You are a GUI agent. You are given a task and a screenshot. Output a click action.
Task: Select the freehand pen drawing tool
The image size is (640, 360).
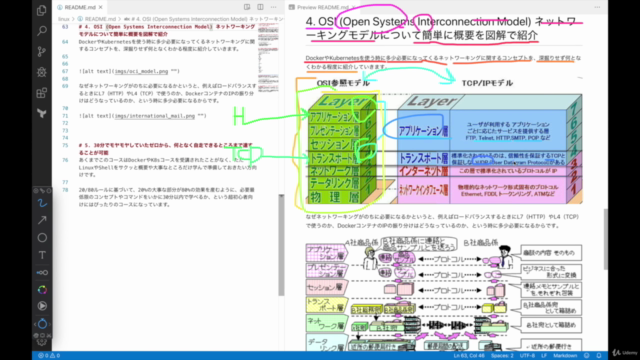point(42,203)
